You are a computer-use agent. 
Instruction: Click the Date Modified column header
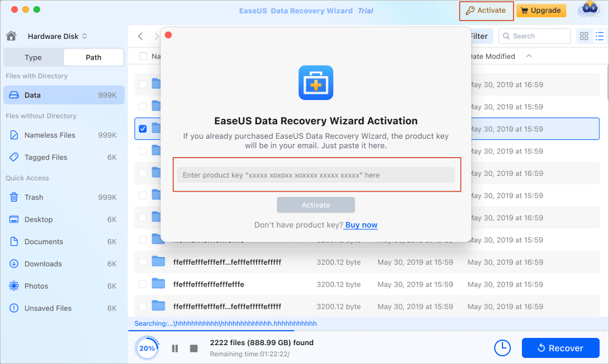[491, 56]
